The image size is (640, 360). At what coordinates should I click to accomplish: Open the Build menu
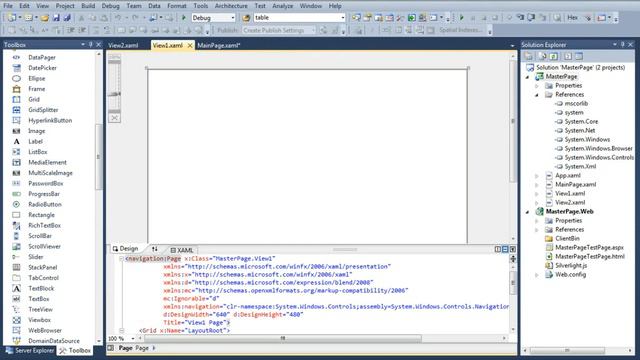(88, 6)
